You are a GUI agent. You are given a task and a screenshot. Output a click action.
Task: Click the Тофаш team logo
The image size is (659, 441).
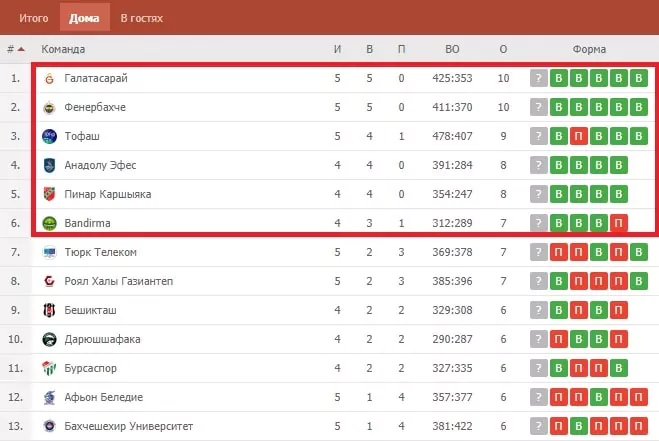49,137
